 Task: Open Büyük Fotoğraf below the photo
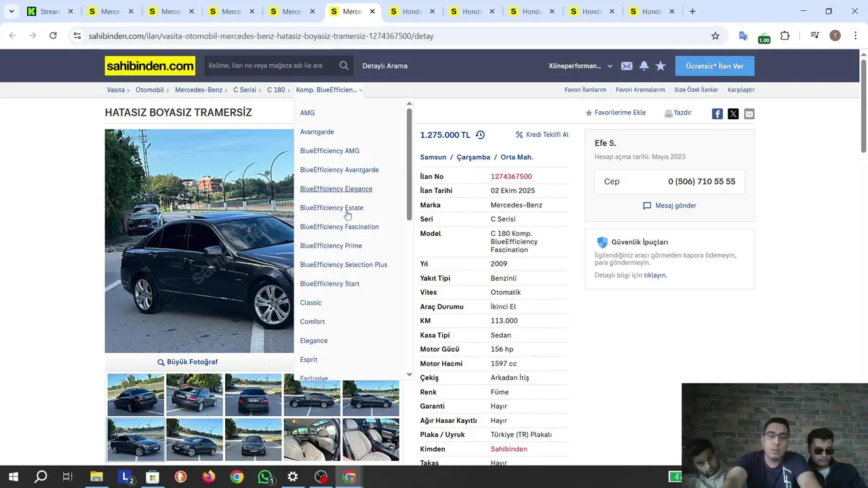click(187, 362)
